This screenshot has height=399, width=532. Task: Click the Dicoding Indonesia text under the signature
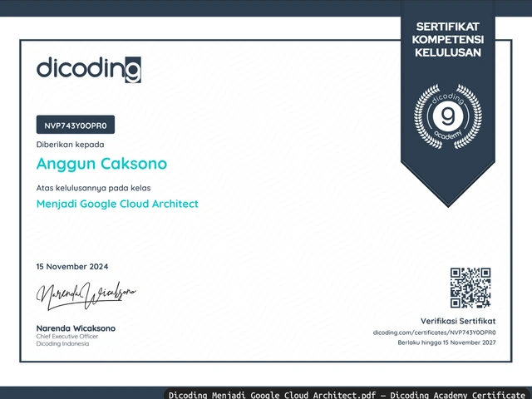coord(63,343)
